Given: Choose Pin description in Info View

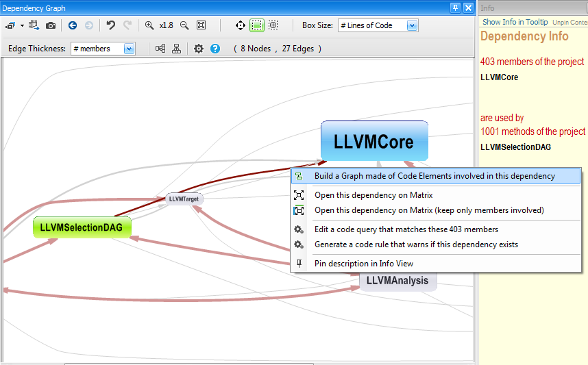Looking at the screenshot, I should click(436, 264).
